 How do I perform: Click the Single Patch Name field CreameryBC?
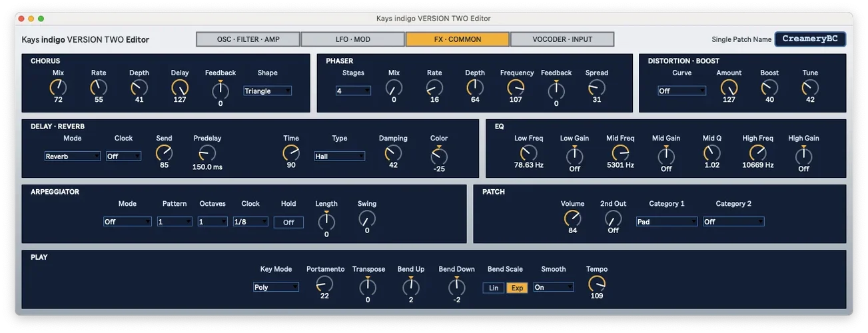point(810,39)
